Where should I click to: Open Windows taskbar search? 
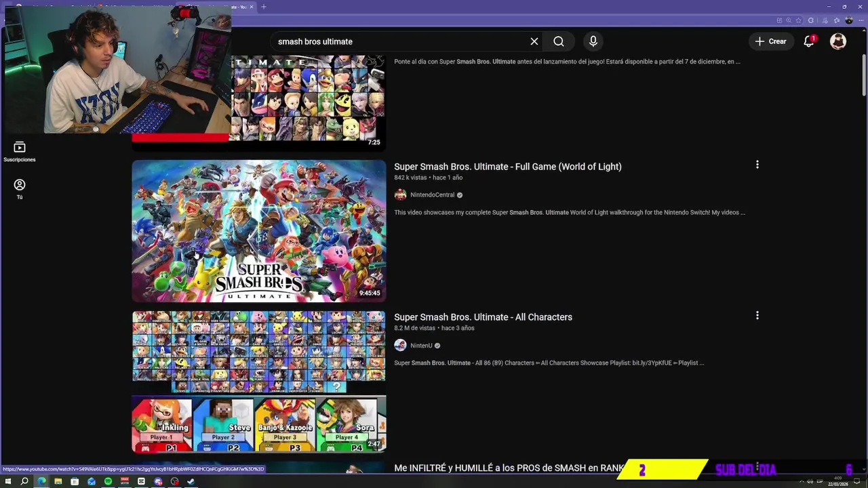[24, 481]
